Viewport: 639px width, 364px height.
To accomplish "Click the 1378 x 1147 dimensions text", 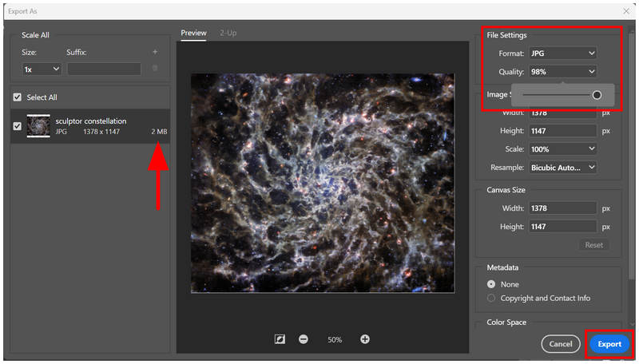I will (x=101, y=132).
